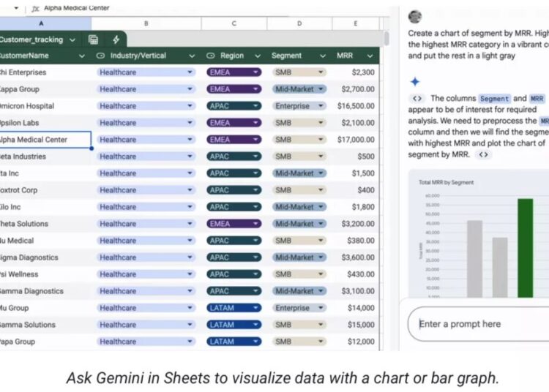Select column C header
This screenshot has width=549, height=392.
234,23
